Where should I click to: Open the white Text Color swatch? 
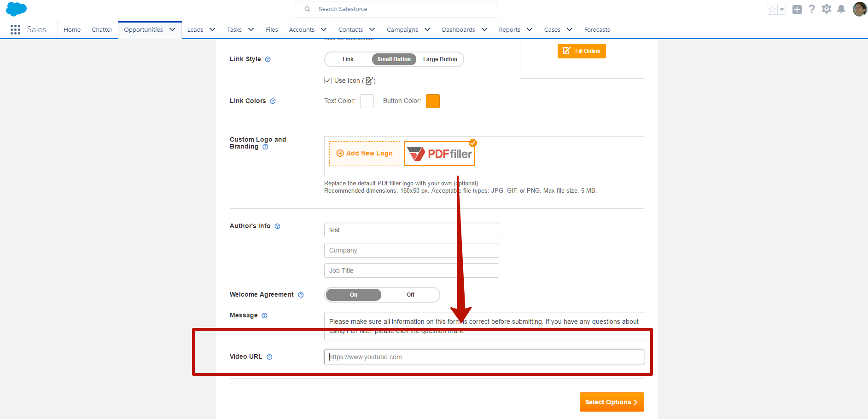coord(367,101)
